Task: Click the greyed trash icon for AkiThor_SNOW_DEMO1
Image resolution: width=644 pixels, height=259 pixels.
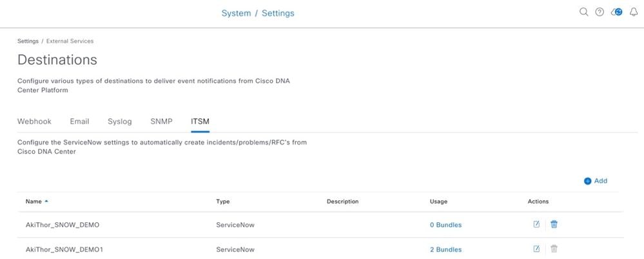Action: coord(554,249)
